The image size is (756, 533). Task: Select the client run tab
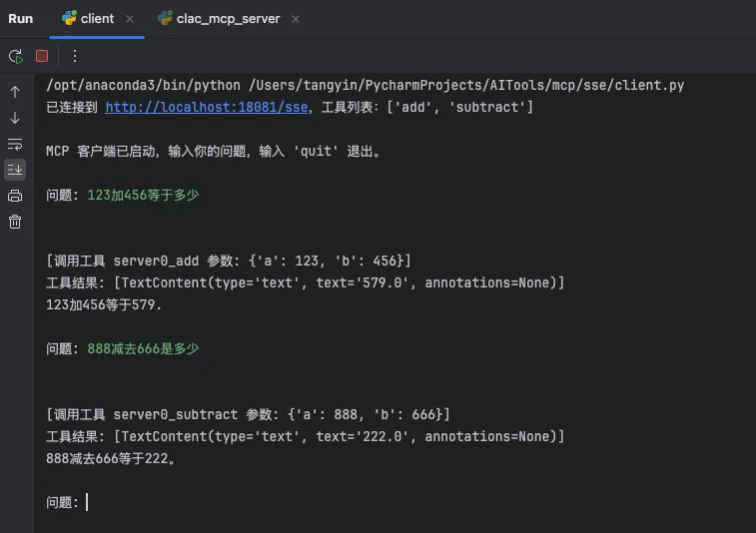click(x=97, y=19)
